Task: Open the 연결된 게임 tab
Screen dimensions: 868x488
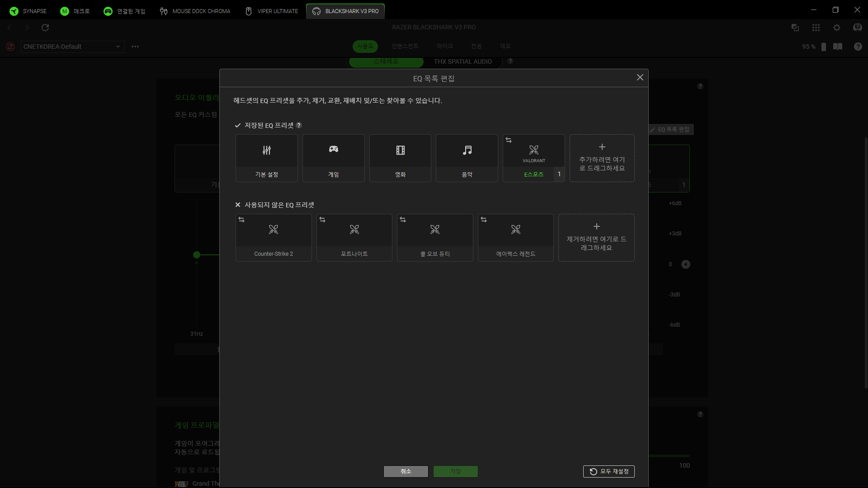Action: [x=124, y=11]
